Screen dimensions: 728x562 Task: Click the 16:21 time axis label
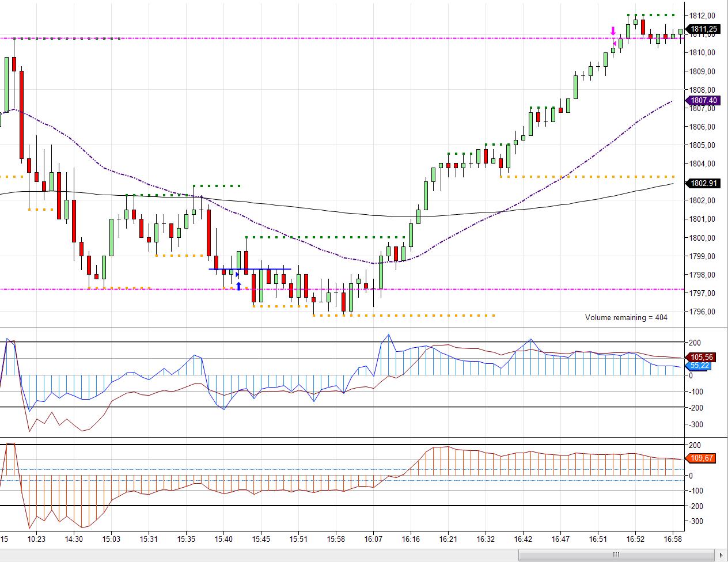pyautogui.click(x=448, y=540)
